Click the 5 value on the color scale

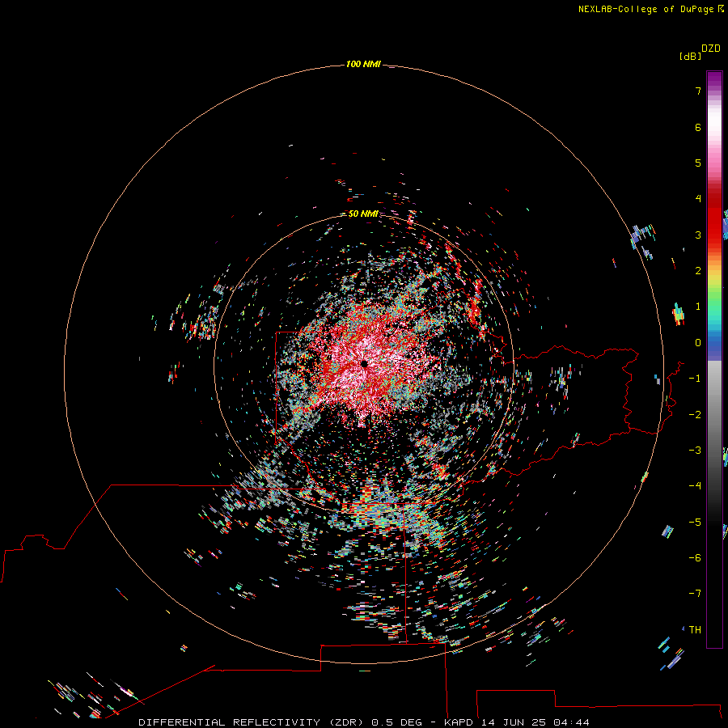click(x=698, y=163)
